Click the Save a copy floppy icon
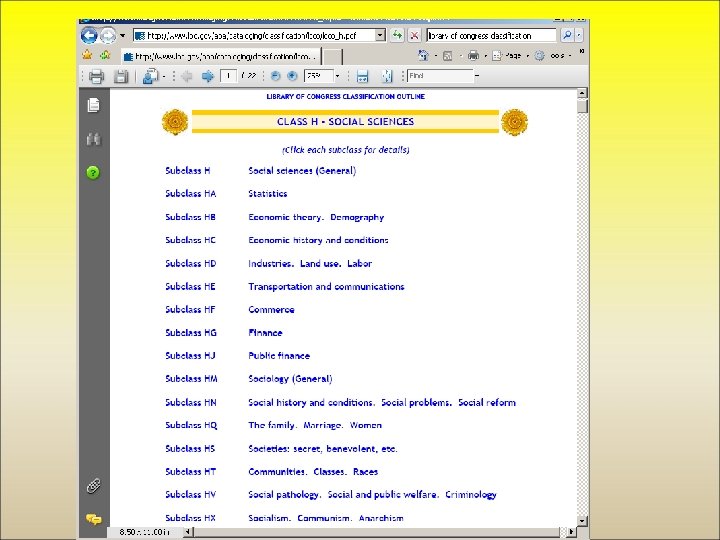This screenshot has height=540, width=720. point(121,76)
